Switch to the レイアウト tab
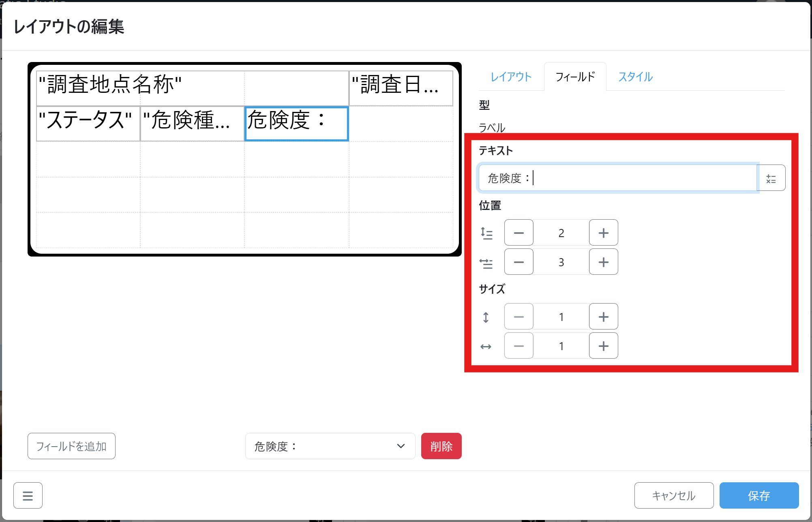 coord(511,77)
